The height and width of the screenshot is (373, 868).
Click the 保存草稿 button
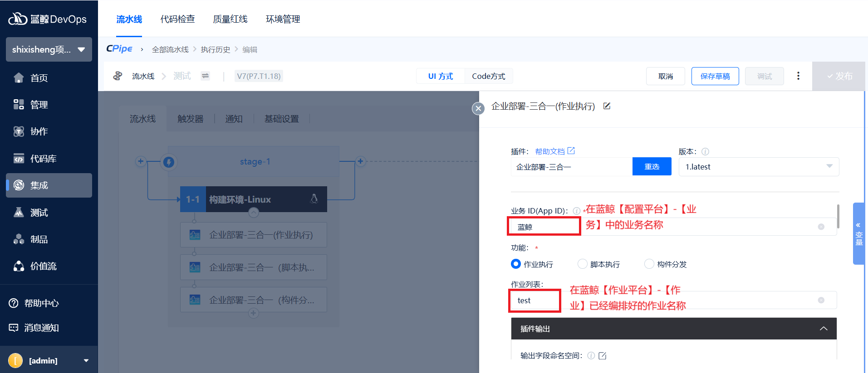click(715, 76)
